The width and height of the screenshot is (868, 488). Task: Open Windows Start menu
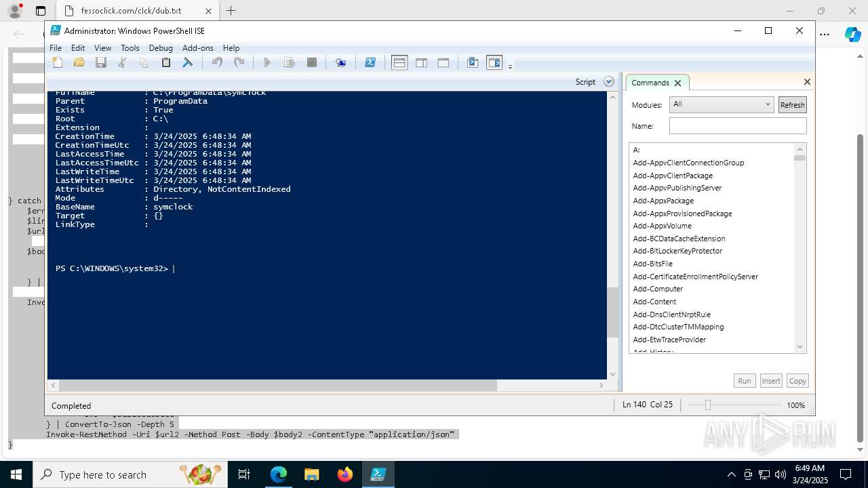[x=16, y=474]
